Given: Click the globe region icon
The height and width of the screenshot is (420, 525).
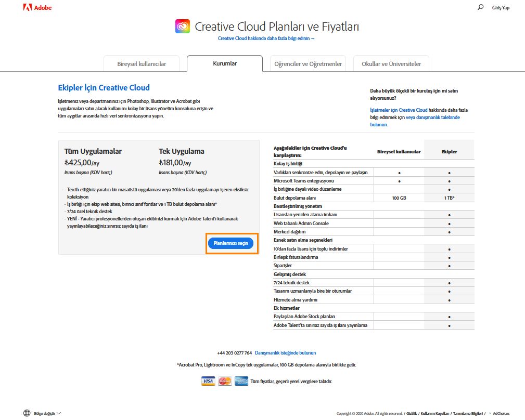Looking at the screenshot, I should tap(27, 413).
